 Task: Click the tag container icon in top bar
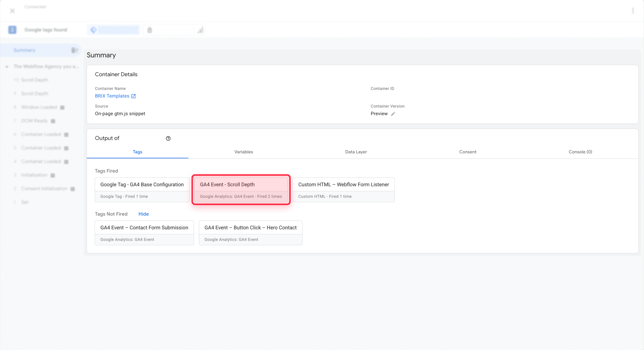point(150,30)
